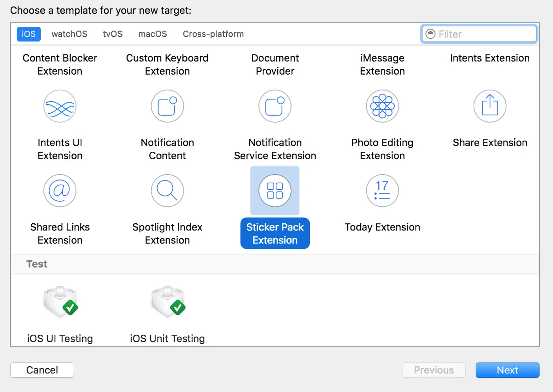Select the iMessage Extension label
The image size is (553, 392).
coord(382,64)
